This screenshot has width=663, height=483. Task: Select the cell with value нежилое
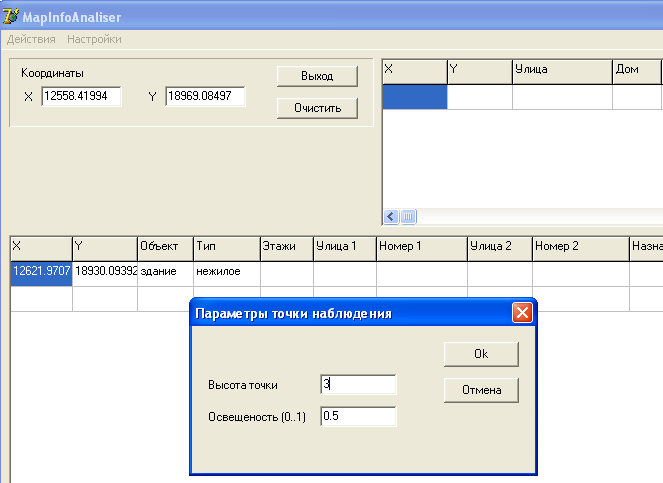coord(227,274)
